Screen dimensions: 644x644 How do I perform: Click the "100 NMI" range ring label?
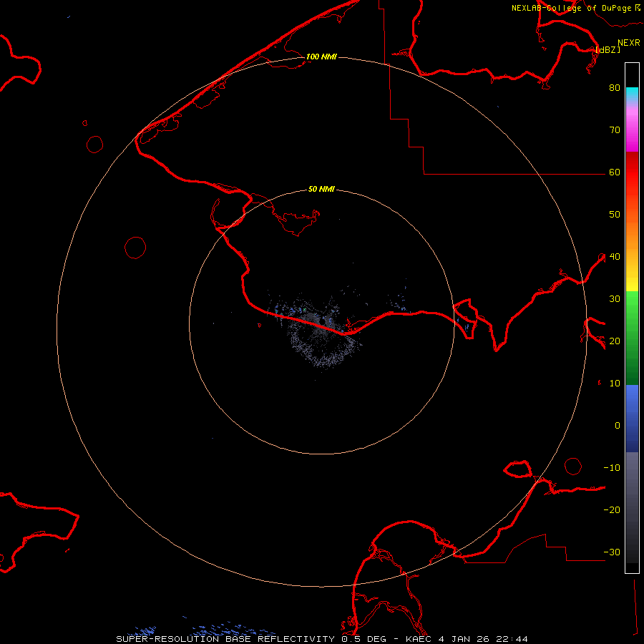(321, 57)
